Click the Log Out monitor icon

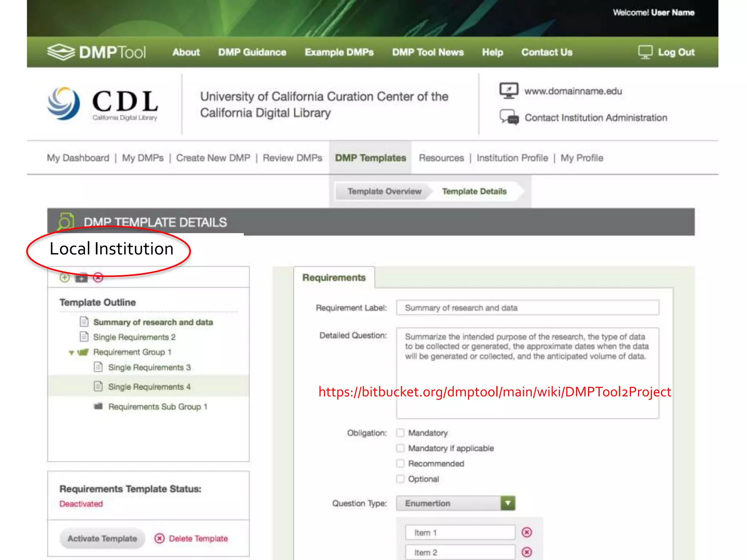coord(645,52)
